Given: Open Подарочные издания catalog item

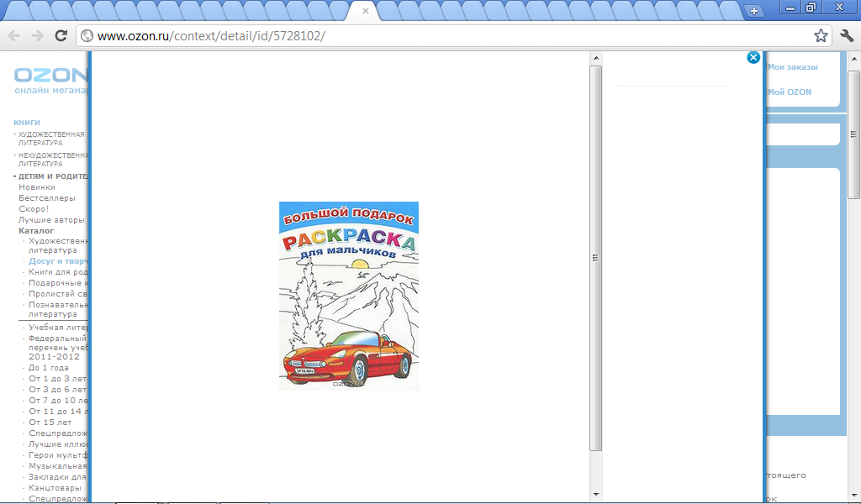Looking at the screenshot, I should pyautogui.click(x=58, y=283).
